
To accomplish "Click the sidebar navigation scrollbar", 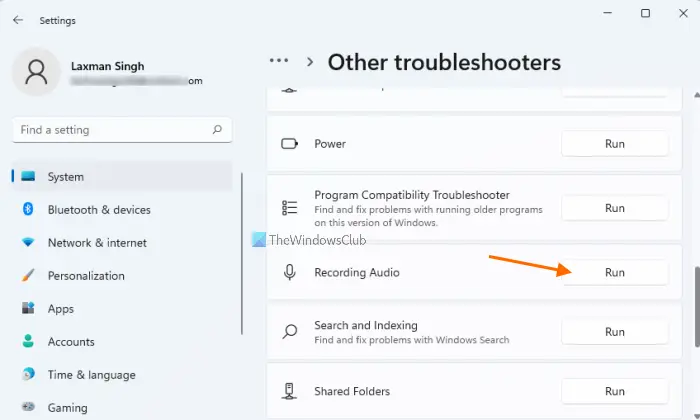I will coord(242,254).
